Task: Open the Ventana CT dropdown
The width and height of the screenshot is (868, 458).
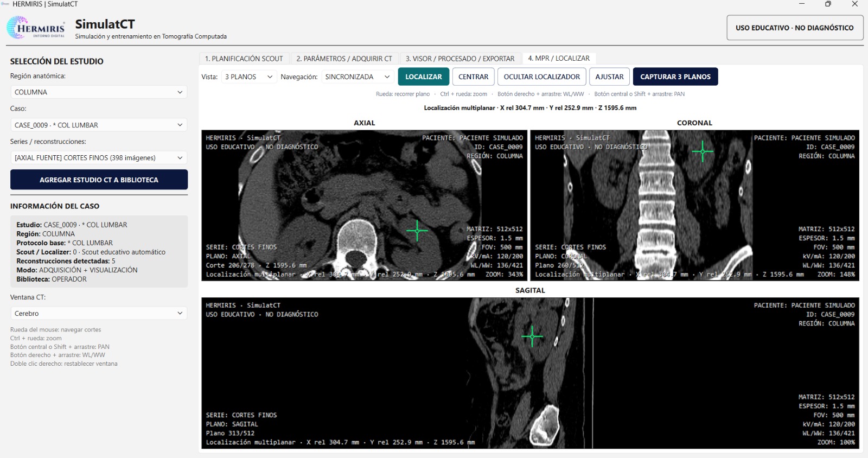Action: tap(99, 314)
